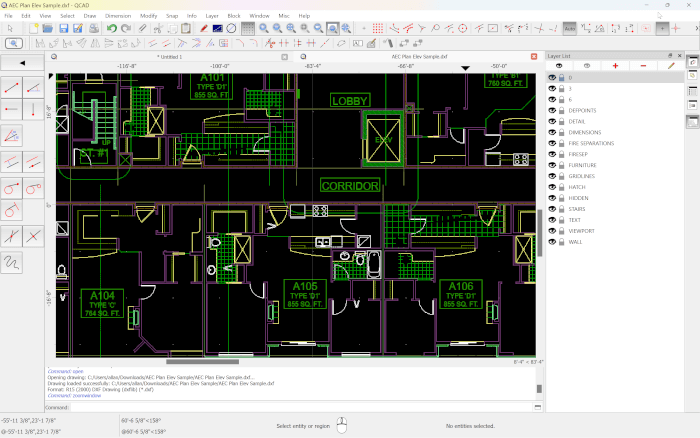Select the horizontal line tool
700x438 pixels.
[12, 109]
